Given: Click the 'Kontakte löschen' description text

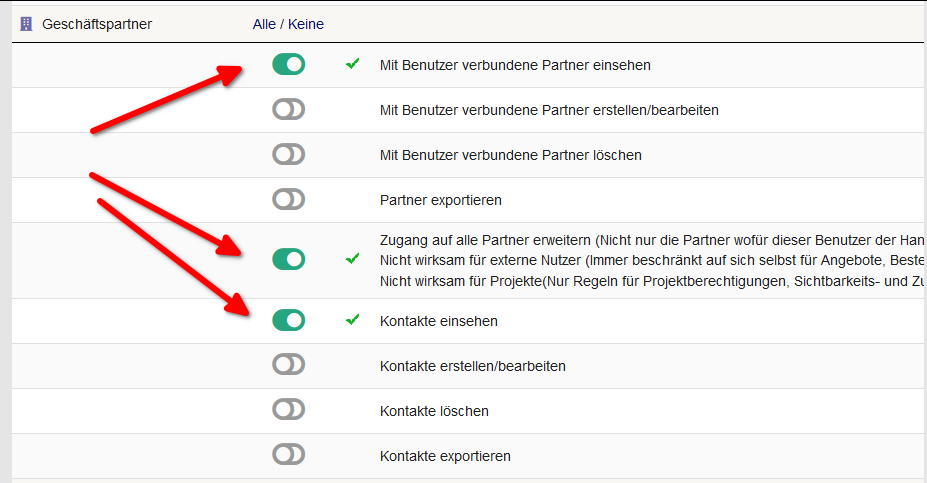Looking at the screenshot, I should (x=434, y=411).
